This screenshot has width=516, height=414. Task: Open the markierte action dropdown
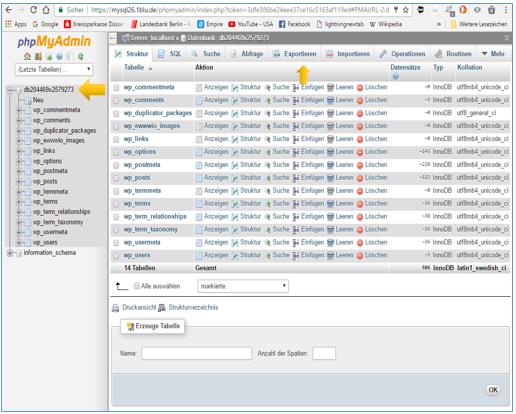[x=243, y=286]
